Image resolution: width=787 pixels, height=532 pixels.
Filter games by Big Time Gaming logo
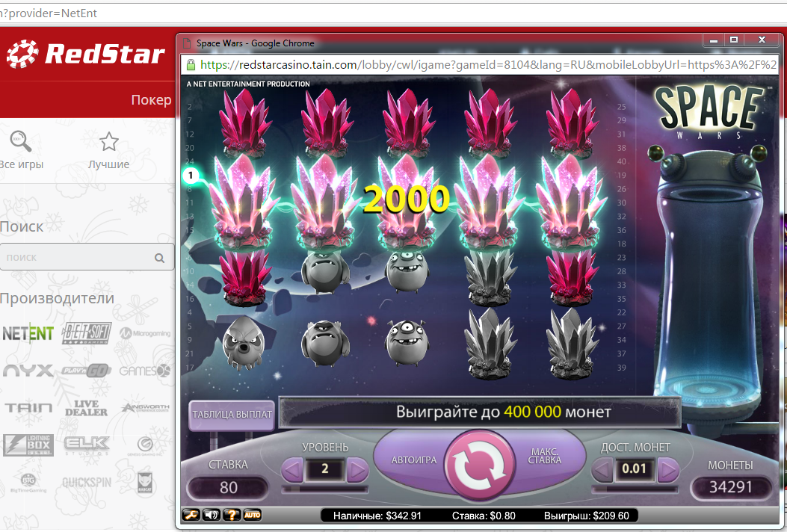[28, 483]
